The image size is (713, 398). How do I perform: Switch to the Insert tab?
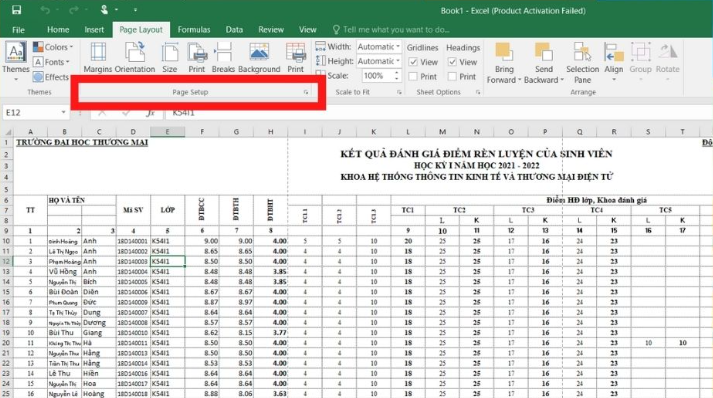[x=94, y=30]
